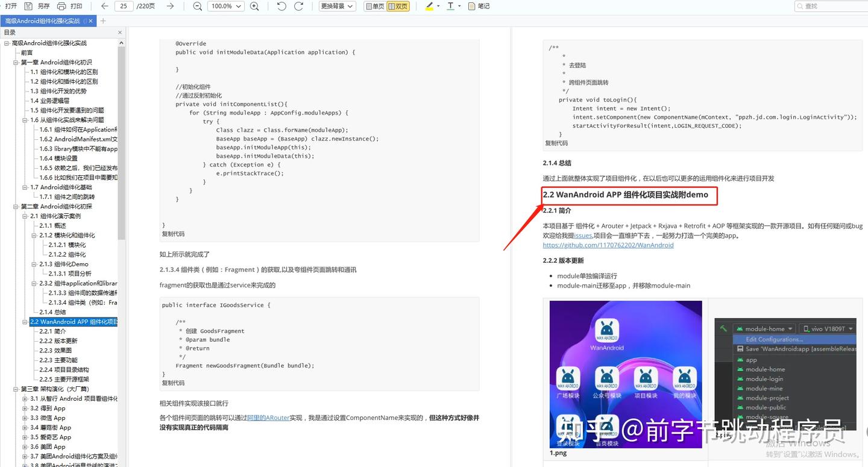Viewport: 868px width, 467px height.
Task: Open the 笔记 (Notes) panel
Action: 478,5
